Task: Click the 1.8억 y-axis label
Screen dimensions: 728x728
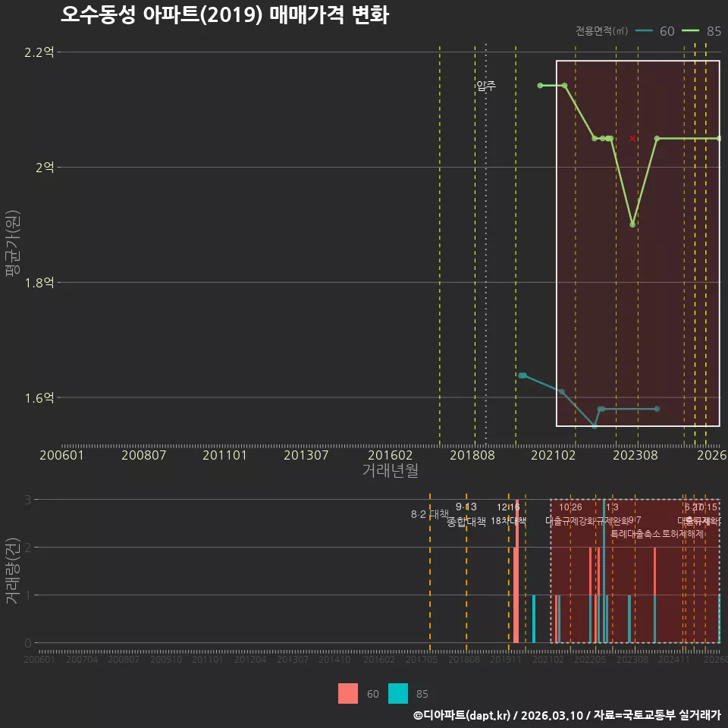Action: [x=39, y=282]
